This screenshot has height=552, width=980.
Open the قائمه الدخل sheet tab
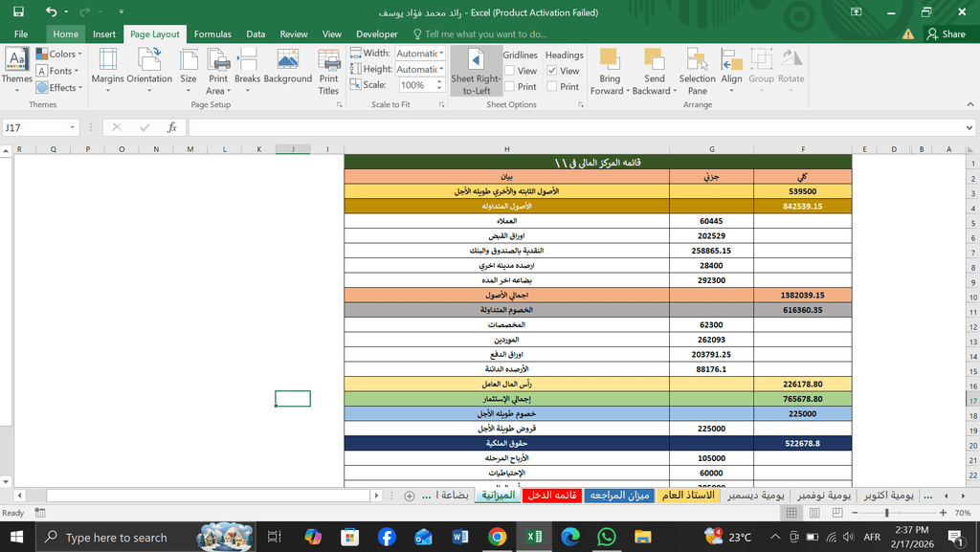coord(552,496)
